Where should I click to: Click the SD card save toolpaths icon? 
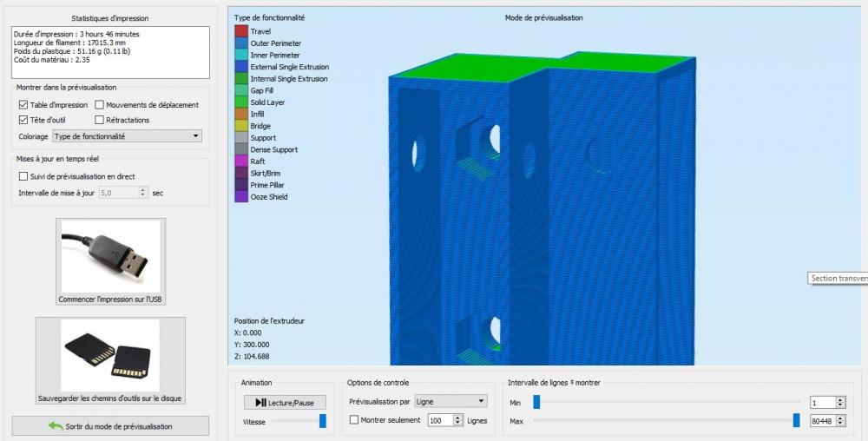(110, 355)
